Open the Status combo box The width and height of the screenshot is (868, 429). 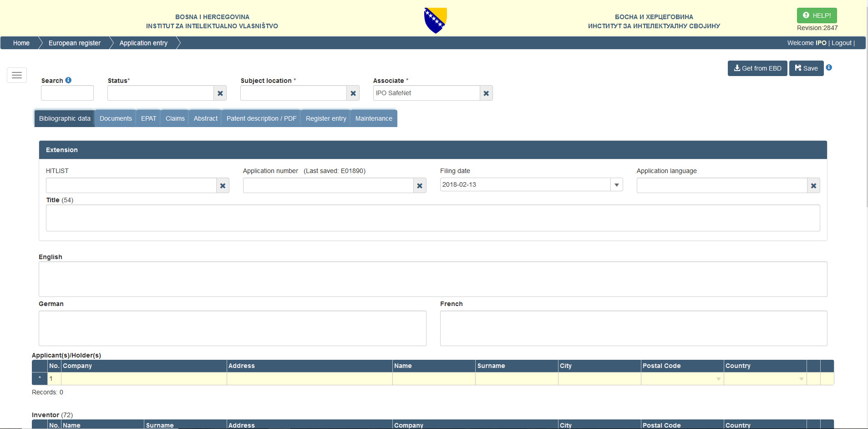coord(161,93)
